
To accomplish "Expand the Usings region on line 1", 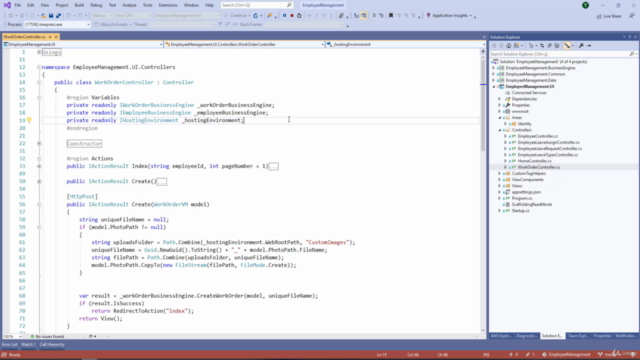I will point(39,52).
